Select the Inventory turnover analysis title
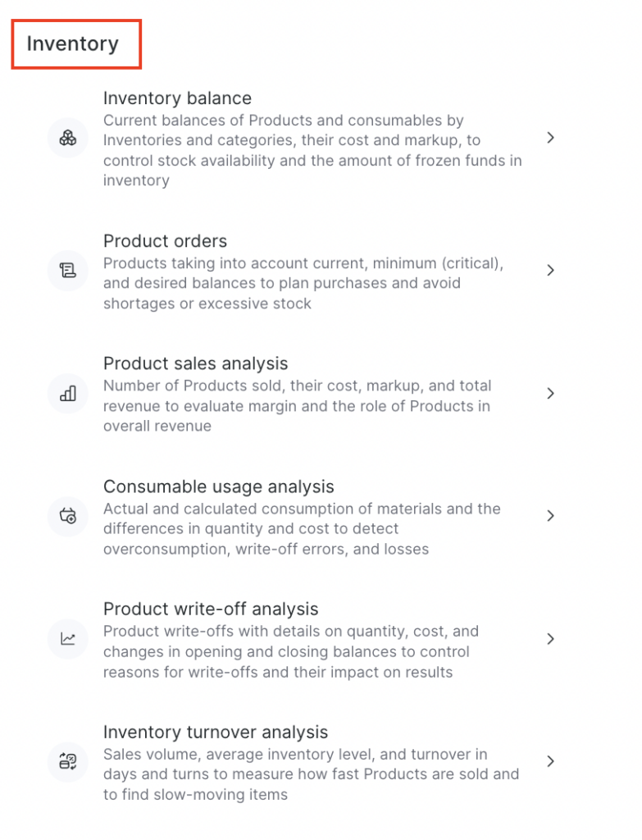642x840 pixels. (x=216, y=732)
